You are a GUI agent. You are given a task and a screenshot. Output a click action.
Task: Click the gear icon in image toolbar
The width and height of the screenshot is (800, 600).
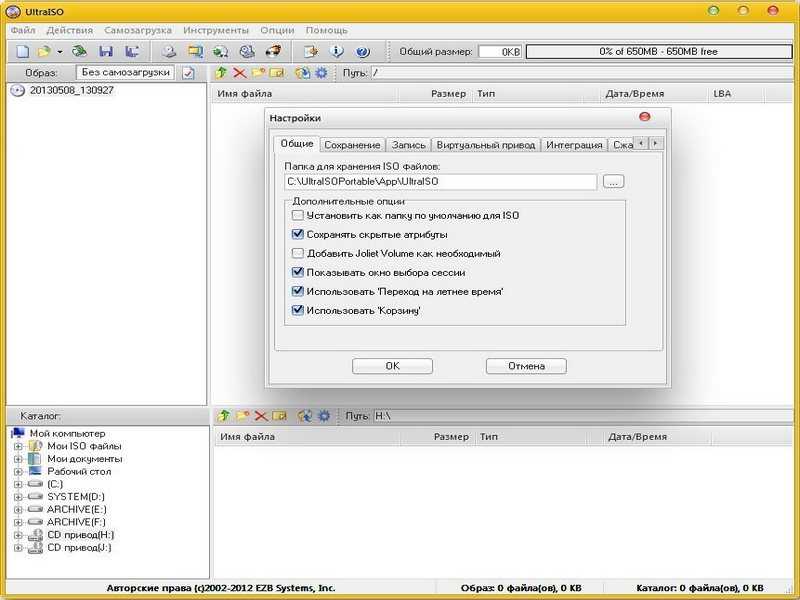point(321,73)
